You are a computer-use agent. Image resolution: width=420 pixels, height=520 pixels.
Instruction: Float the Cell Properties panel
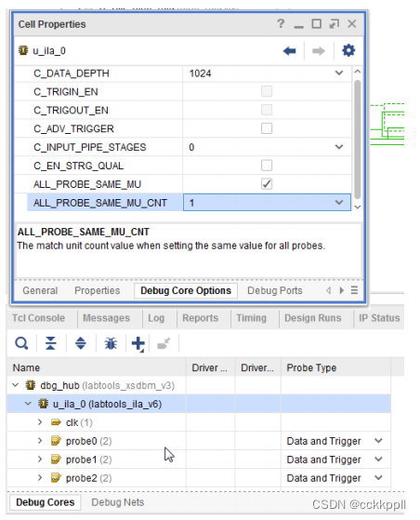pos(334,24)
